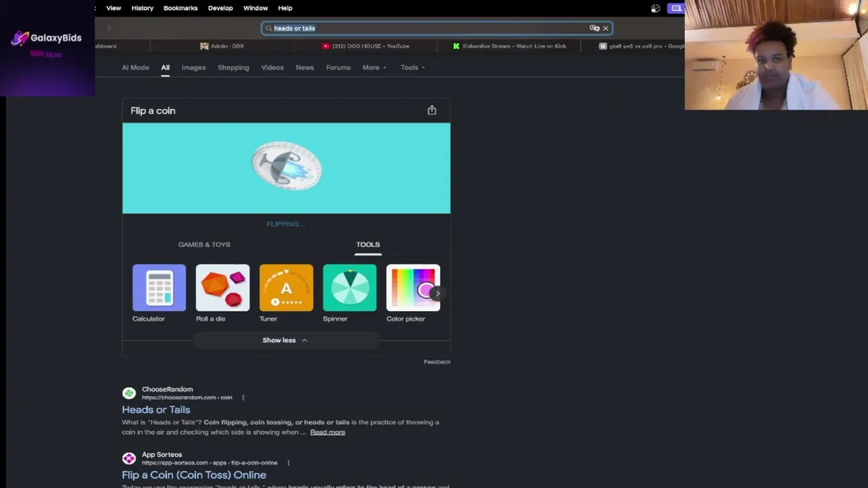
Task: Expand the More search filter dropdown
Action: (374, 68)
